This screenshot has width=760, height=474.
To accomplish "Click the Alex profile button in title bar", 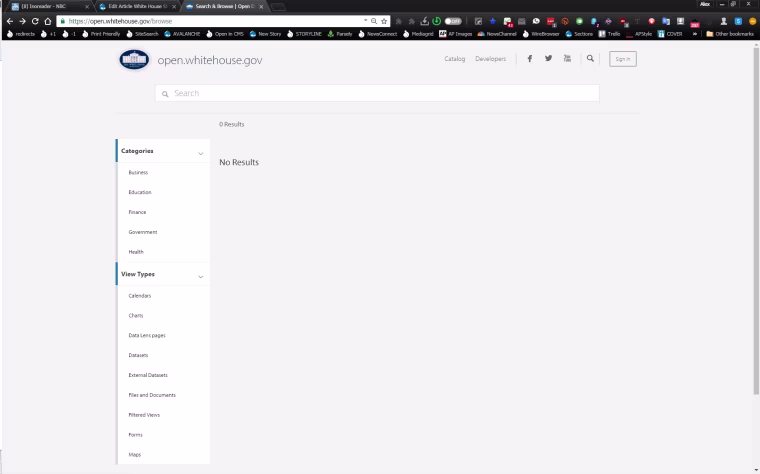I will tap(705, 4).
